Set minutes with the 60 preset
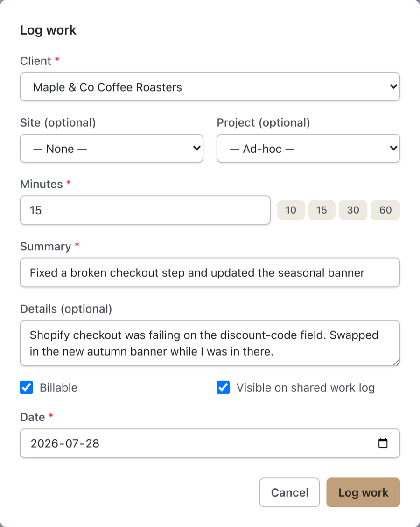This screenshot has width=420, height=527. tap(385, 210)
